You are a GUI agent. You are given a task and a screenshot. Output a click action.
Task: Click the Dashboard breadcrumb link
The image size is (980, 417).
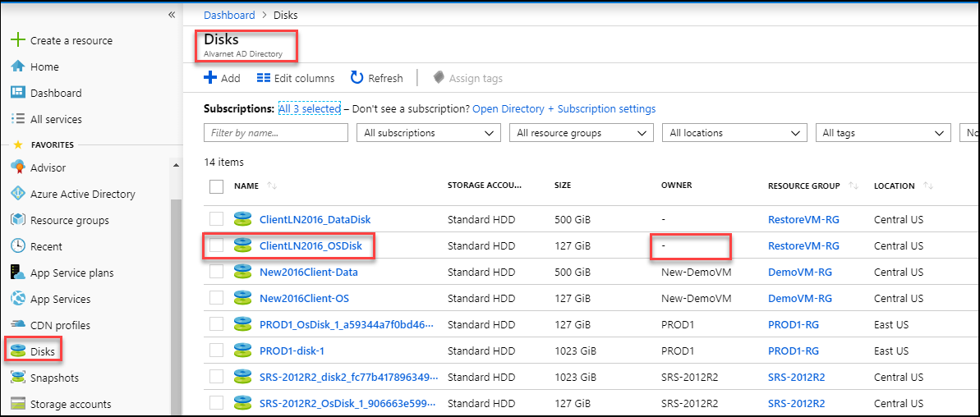pyautogui.click(x=229, y=15)
